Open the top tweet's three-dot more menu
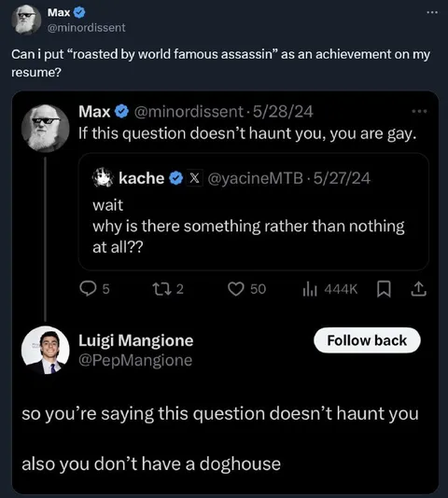 point(432,12)
